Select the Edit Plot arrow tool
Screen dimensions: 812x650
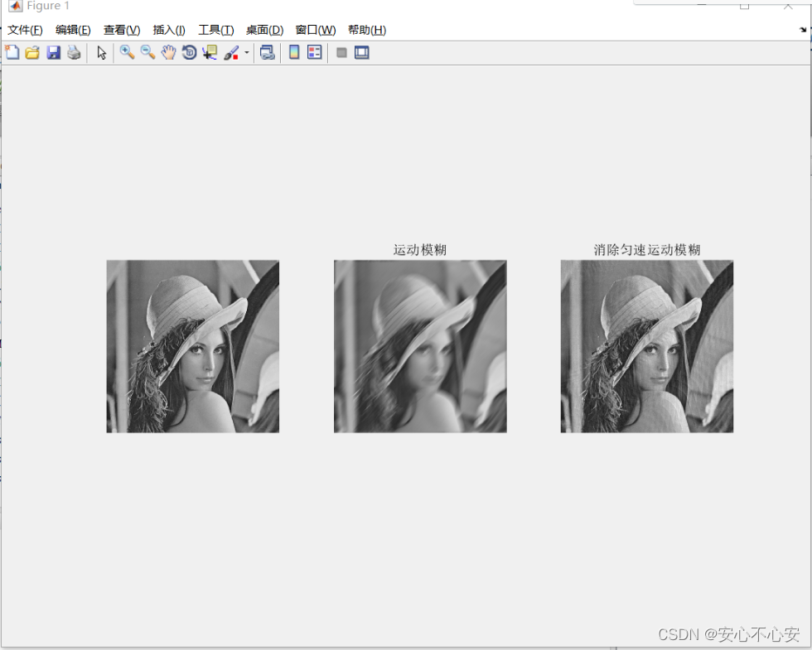pos(101,52)
